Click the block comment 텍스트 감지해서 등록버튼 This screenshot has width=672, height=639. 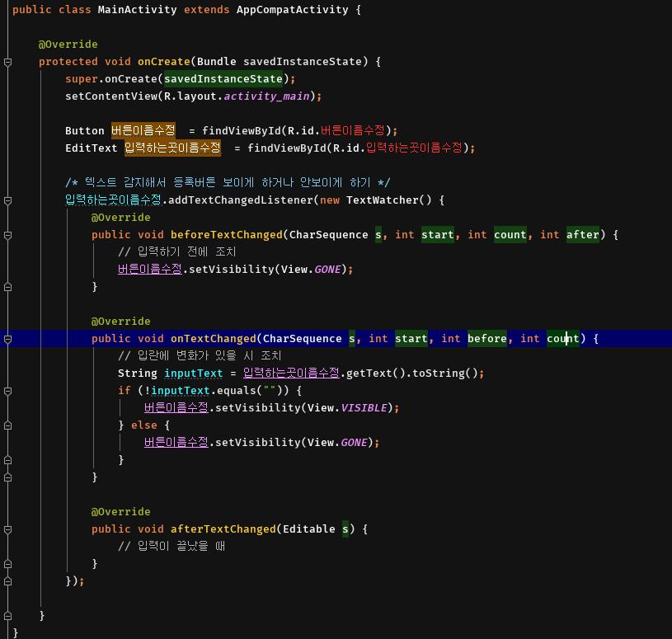pos(228,182)
